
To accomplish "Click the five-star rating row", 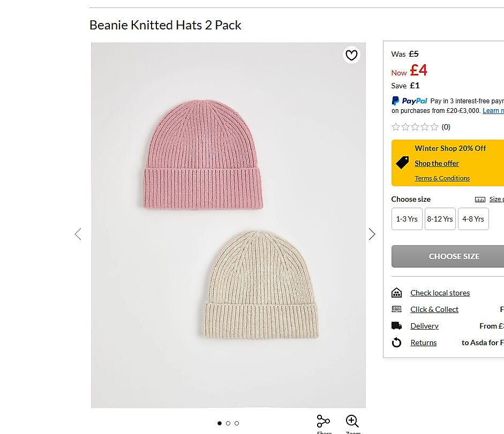I will (415, 127).
